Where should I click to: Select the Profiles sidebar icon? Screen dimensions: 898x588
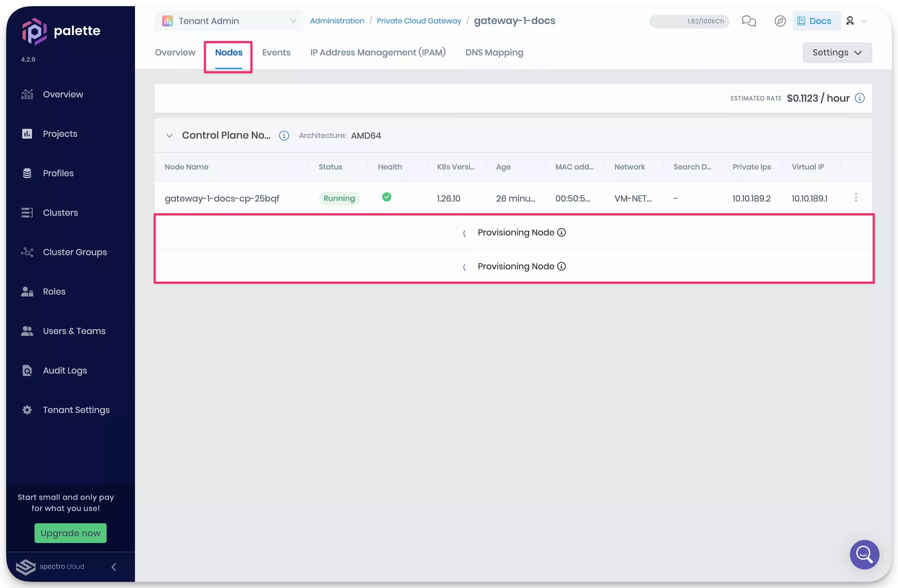pos(27,173)
